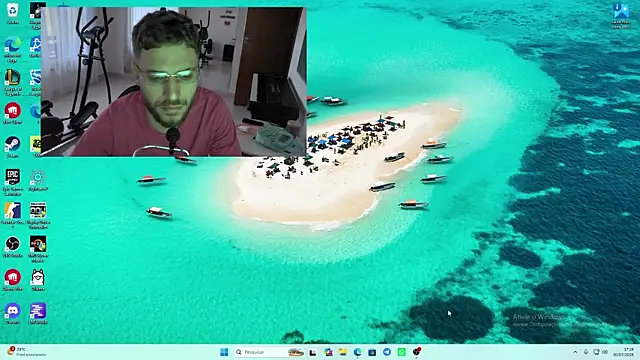This screenshot has width=640, height=360.
Task: Open the colorful Copilot taskbar icon
Action: [328, 352]
